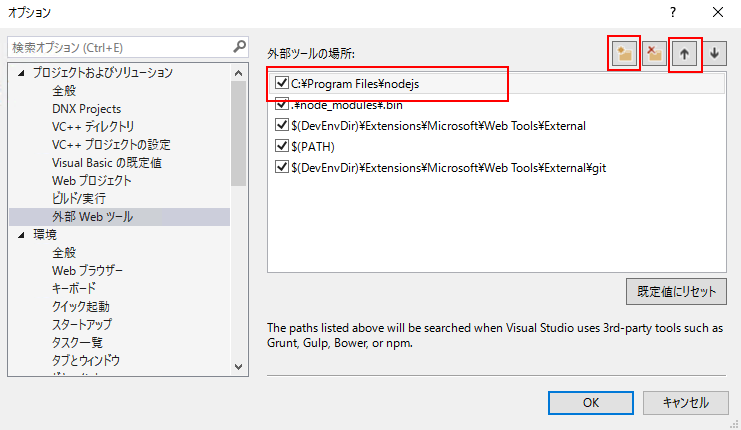Move selected path down with arrow
Image resolution: width=741 pixels, height=430 pixels.
click(715, 53)
